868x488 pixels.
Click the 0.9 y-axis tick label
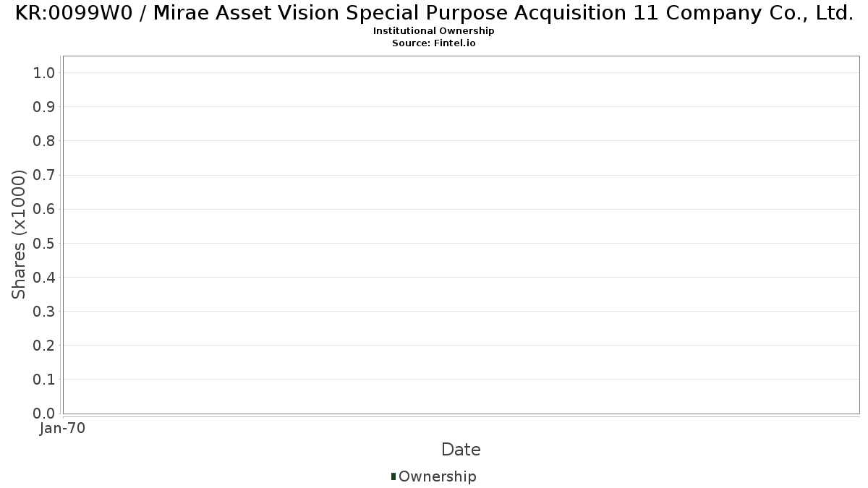(44, 107)
